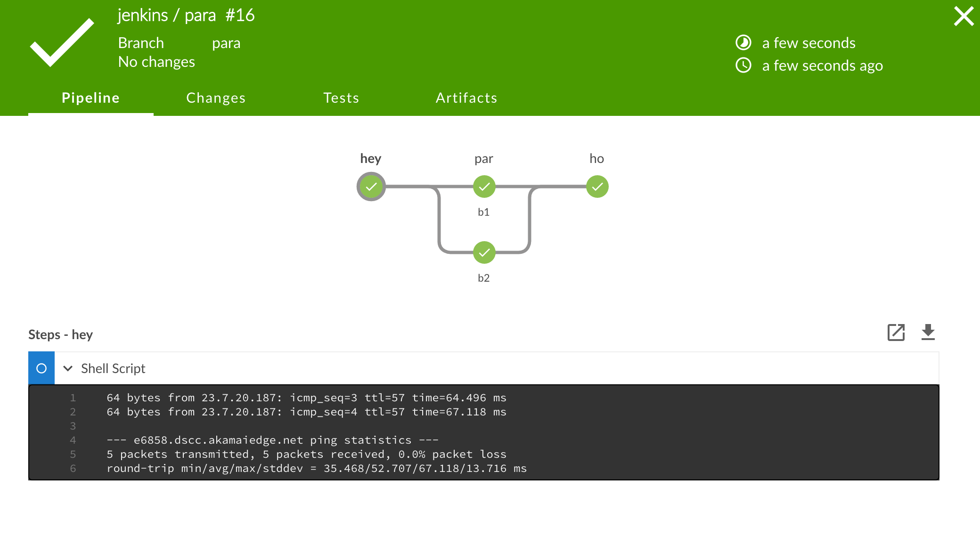Select the b2 parallel branch node

tap(484, 252)
